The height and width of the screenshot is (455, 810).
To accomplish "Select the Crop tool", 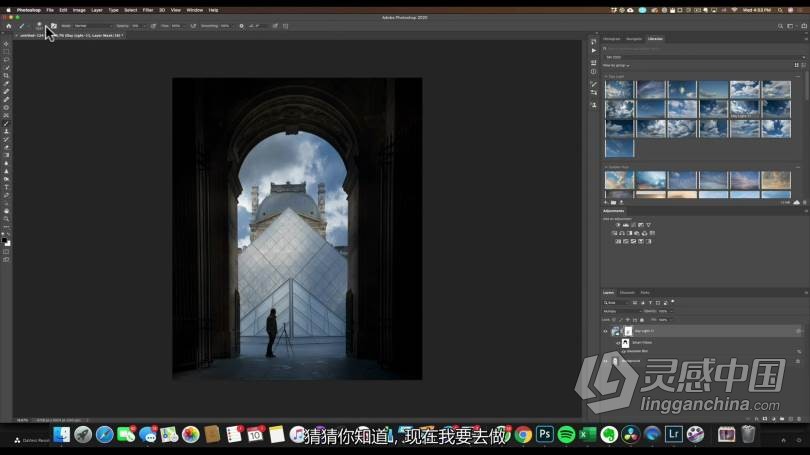I will 6,76.
